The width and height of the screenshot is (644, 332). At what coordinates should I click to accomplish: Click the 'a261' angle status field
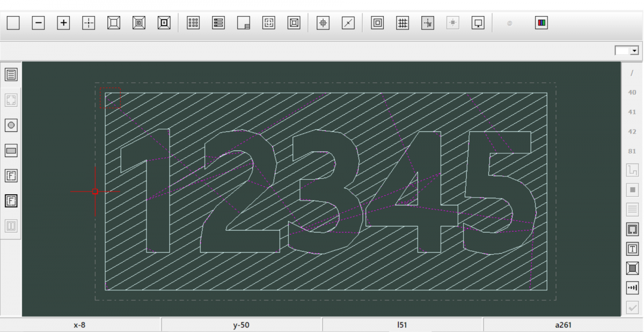pos(563,325)
